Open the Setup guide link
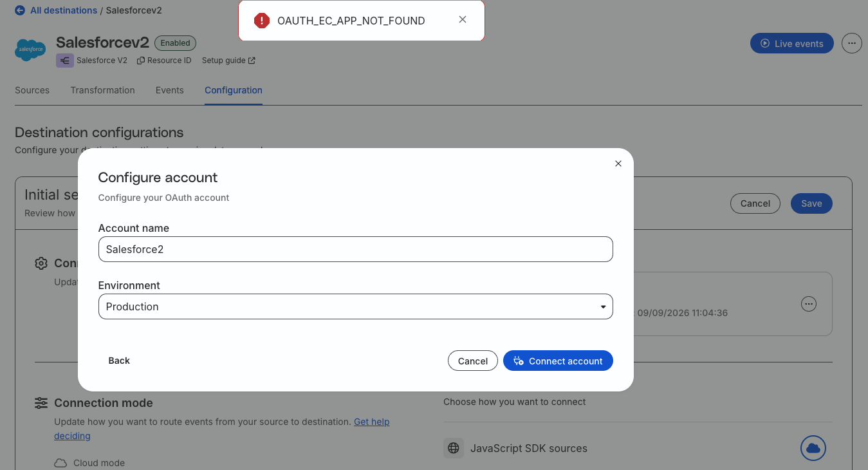 point(228,61)
